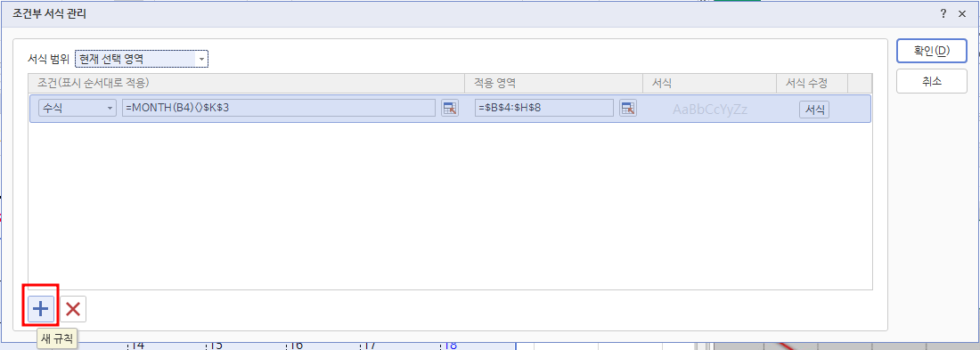This screenshot has height=350, width=980.
Task: Confirm with the 확인(D) button
Action: [x=932, y=52]
